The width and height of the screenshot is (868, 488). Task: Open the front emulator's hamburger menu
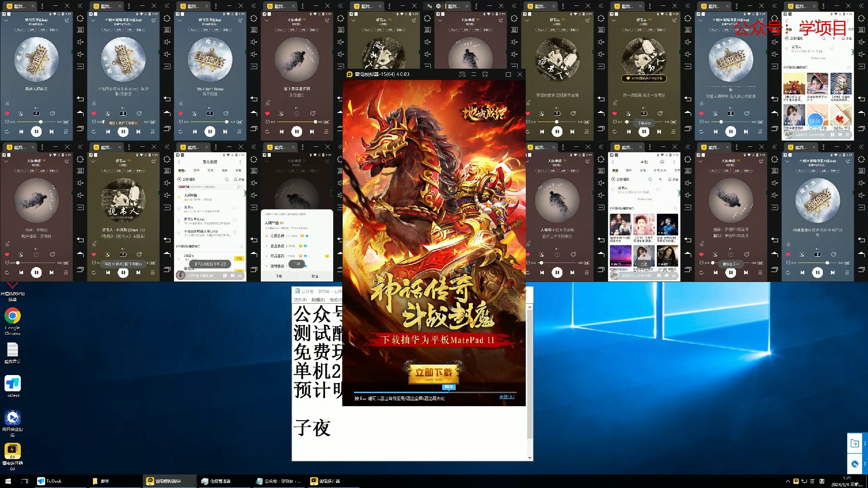(x=474, y=75)
